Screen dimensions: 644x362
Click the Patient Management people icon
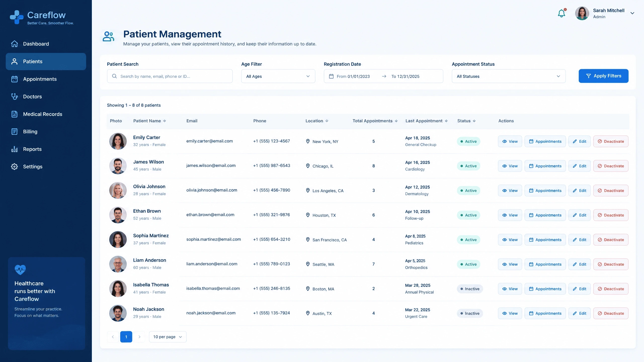[x=108, y=36]
